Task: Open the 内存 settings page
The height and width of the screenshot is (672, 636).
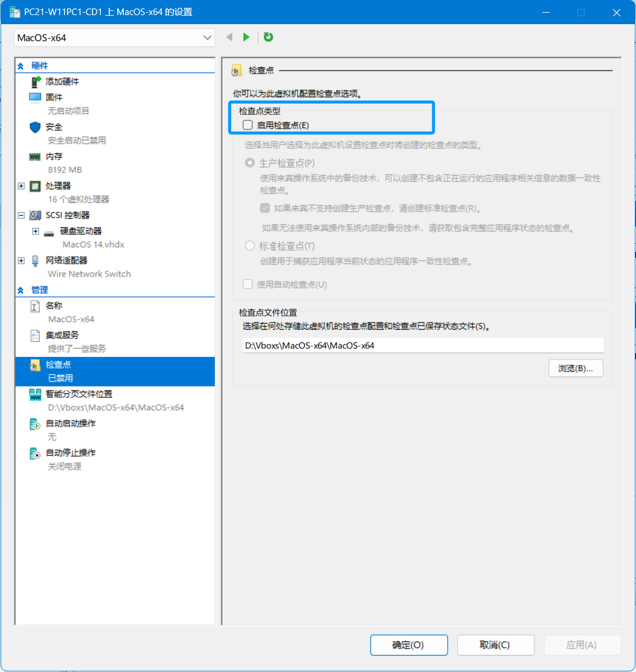Action: tap(54, 156)
